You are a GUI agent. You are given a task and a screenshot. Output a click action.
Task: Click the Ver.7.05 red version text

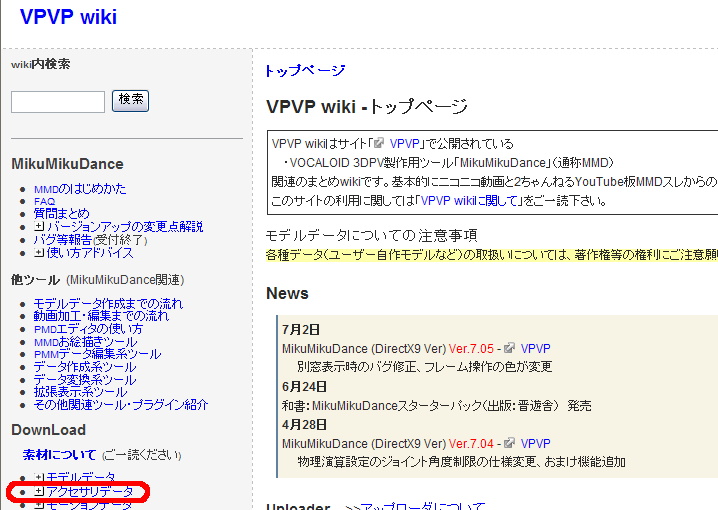(471, 348)
